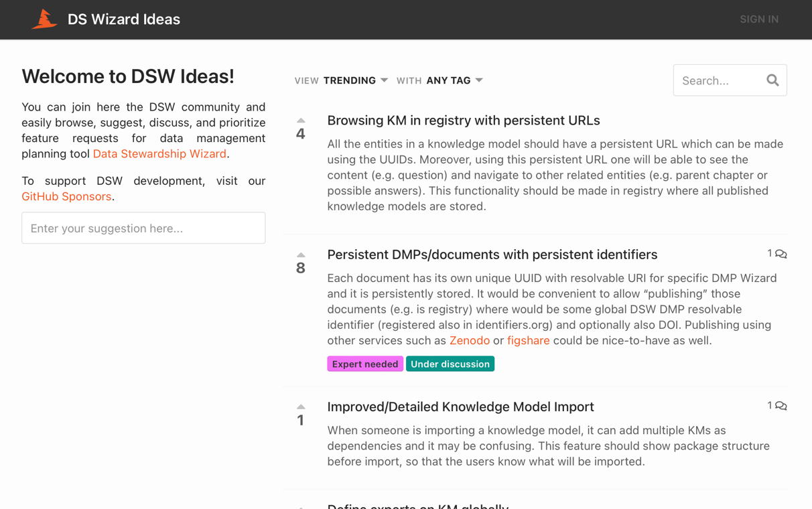Upvote the Browsing KM in registry post

[301, 121]
